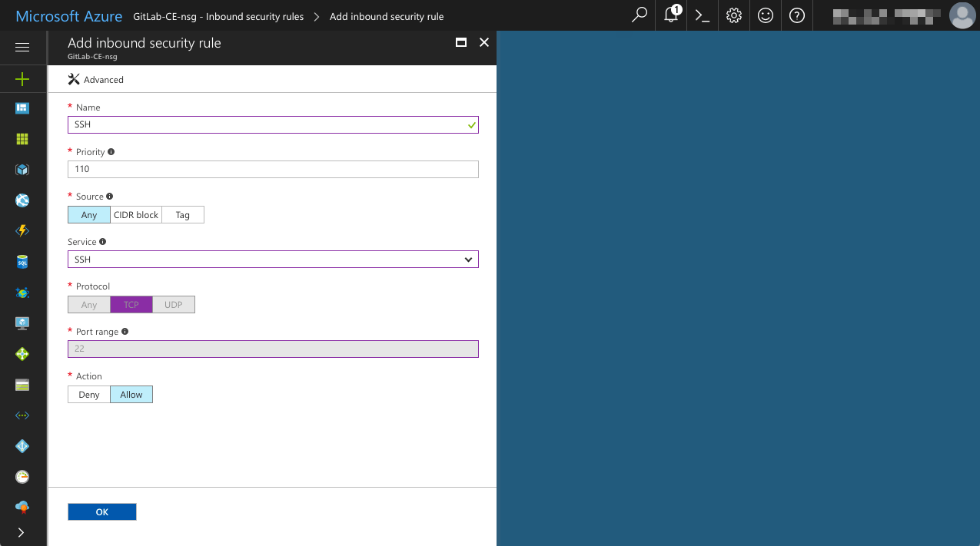Switch to Advanced rule mode
The image size is (980, 546).
(95, 79)
